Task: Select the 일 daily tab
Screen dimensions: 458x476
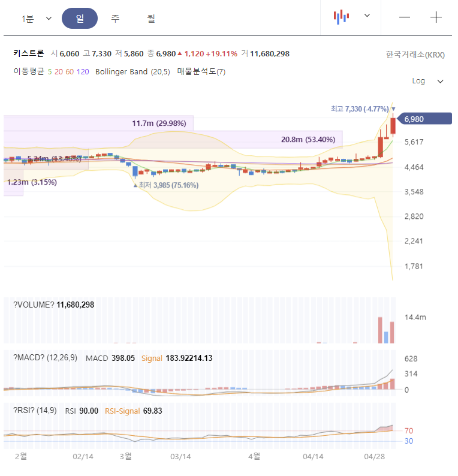Action: (80, 19)
